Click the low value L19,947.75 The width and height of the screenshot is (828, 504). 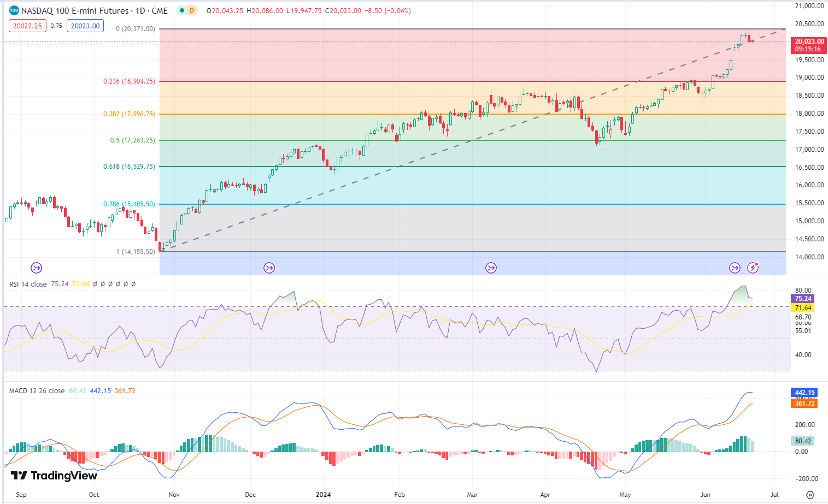(x=303, y=10)
